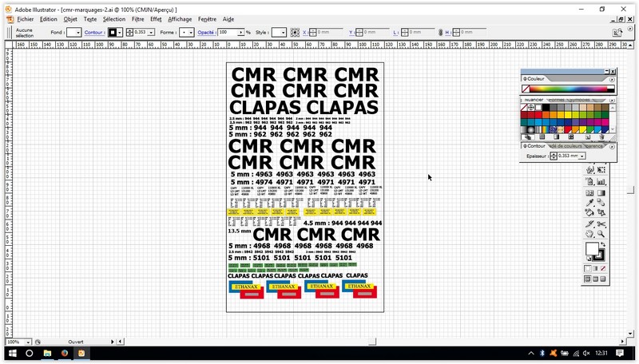Open the Sélection menu

pyautogui.click(x=114, y=19)
